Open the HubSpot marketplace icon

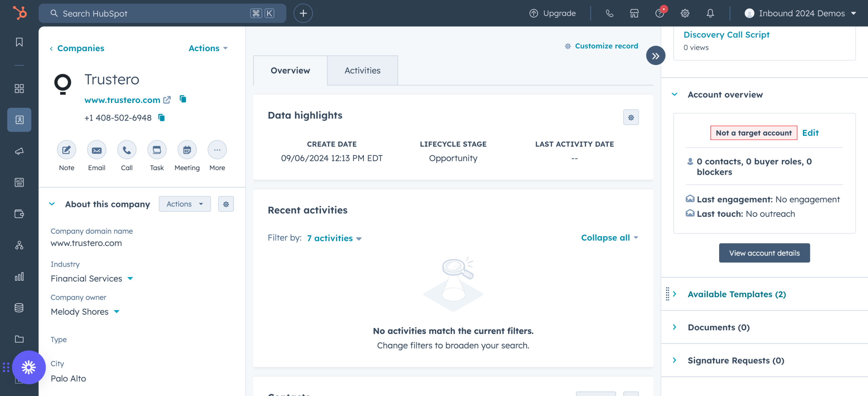[x=634, y=13]
